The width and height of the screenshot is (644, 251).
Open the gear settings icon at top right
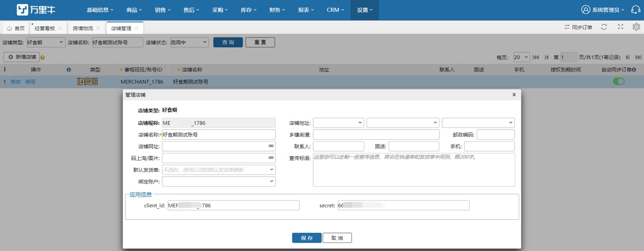click(636, 27)
